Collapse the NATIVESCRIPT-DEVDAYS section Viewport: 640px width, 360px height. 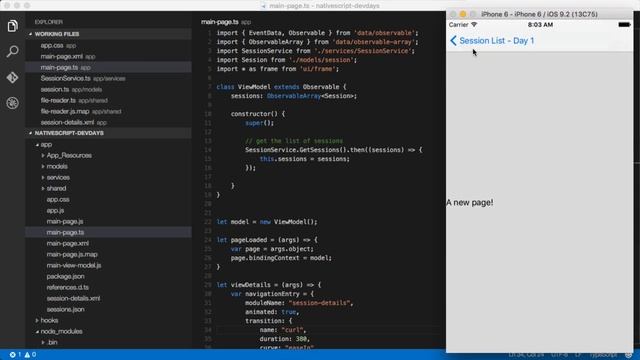click(x=109, y=133)
